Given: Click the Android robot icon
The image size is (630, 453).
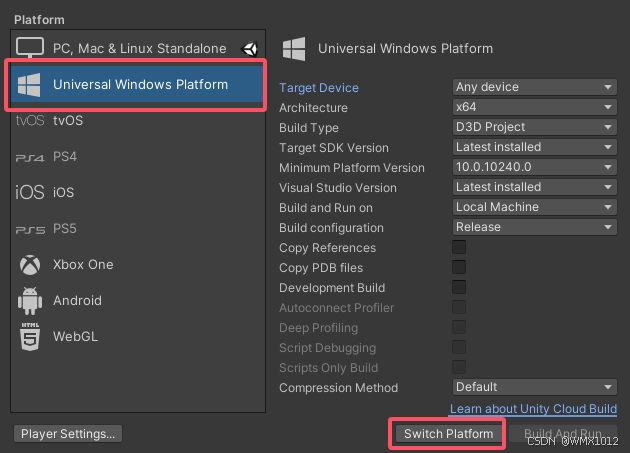Looking at the screenshot, I should point(30,301).
